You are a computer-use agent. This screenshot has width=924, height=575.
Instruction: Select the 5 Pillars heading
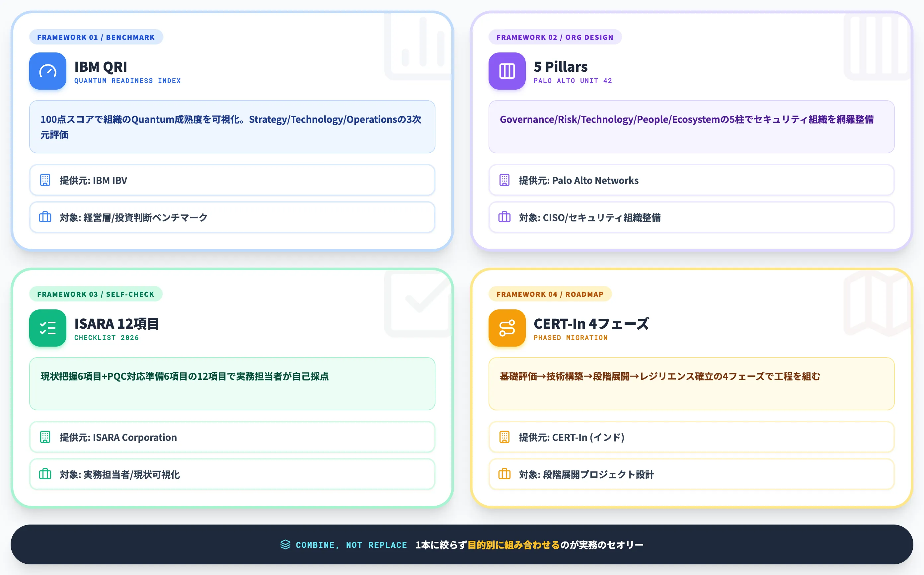tap(561, 67)
